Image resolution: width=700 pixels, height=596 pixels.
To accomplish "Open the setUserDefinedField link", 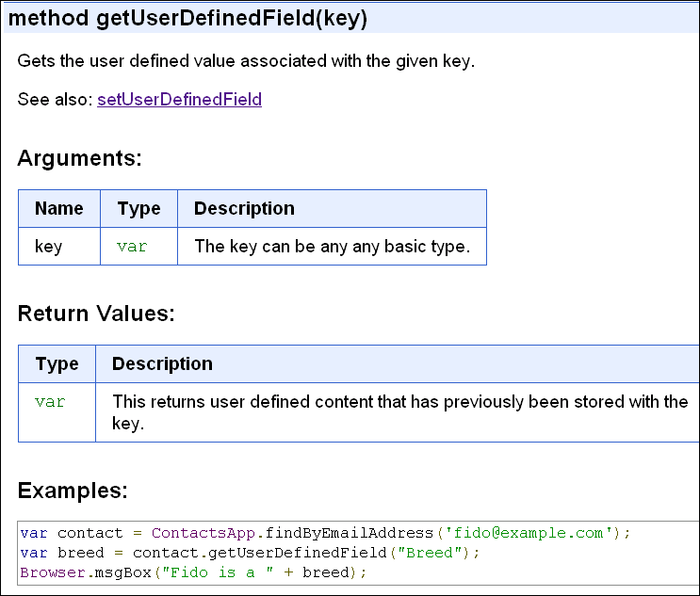I will 179,99.
